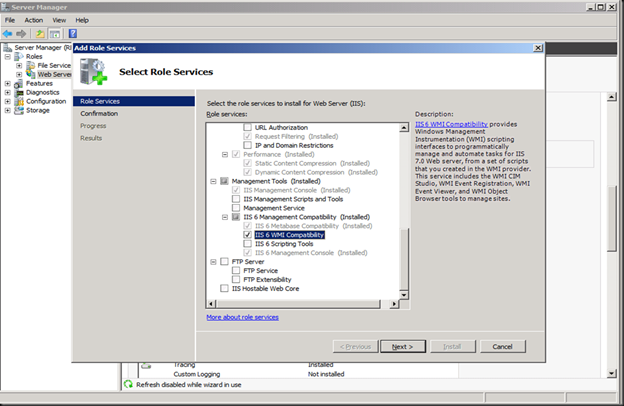The image size is (624, 406).
Task: Check the IIS Hostable Web Core checkbox
Action: (x=224, y=289)
